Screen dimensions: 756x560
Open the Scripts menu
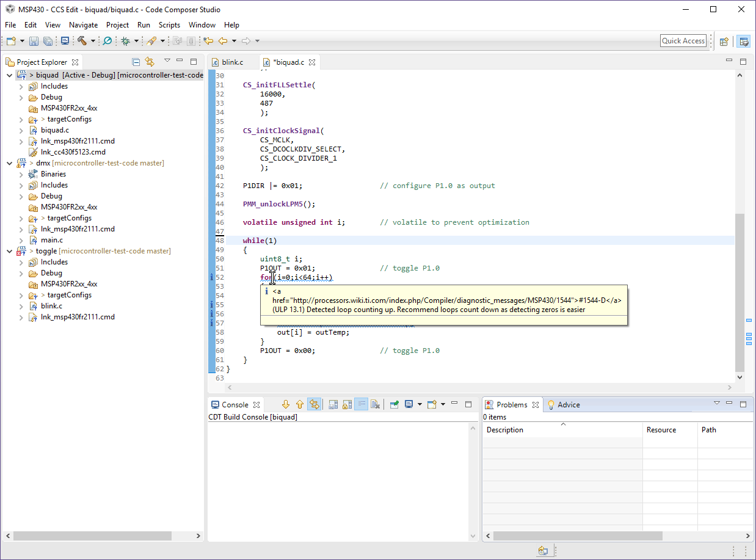169,25
